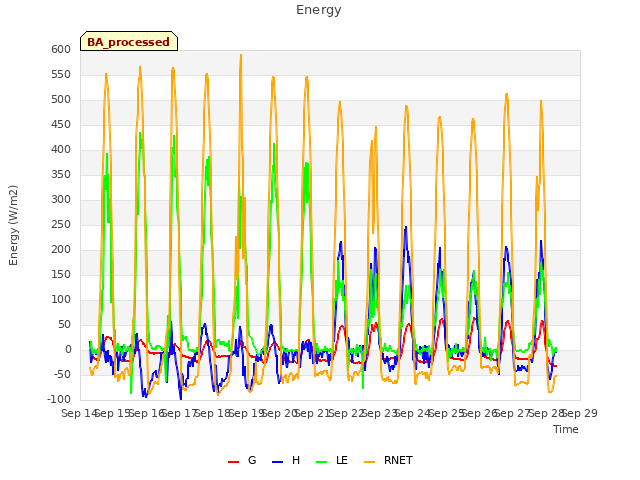Click the blue H legend swatch
This screenshot has width=640, height=480.
(x=278, y=462)
